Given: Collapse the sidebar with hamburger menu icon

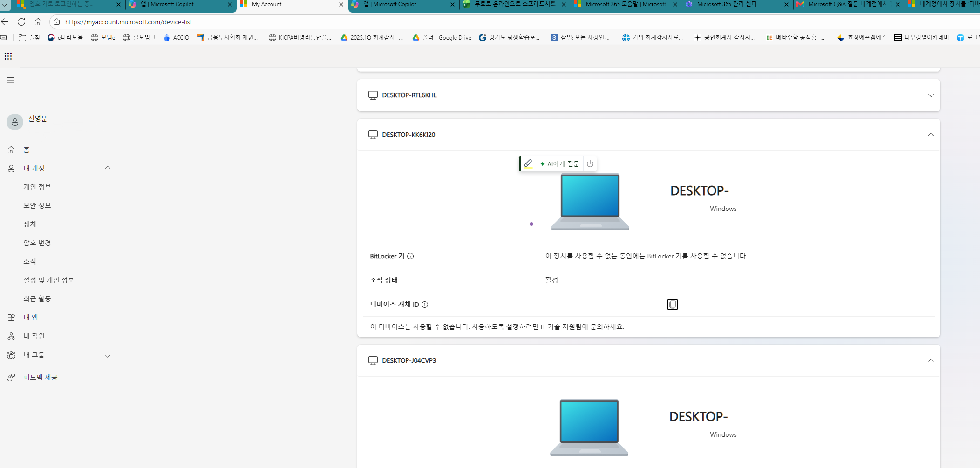Looking at the screenshot, I should 10,80.
